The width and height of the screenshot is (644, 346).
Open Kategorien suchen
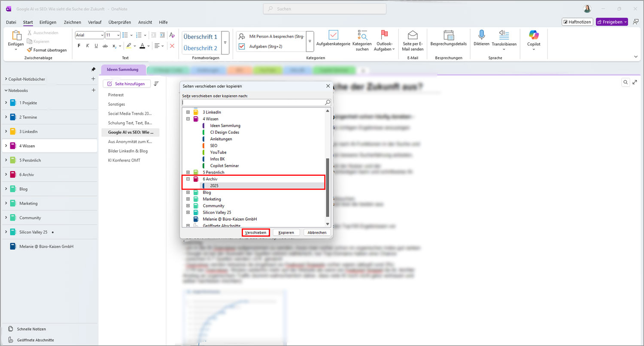362,39
